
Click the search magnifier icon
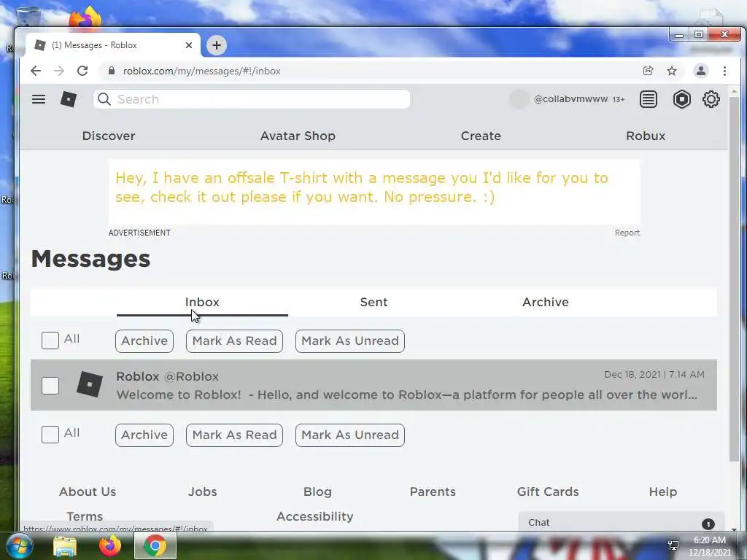104,99
